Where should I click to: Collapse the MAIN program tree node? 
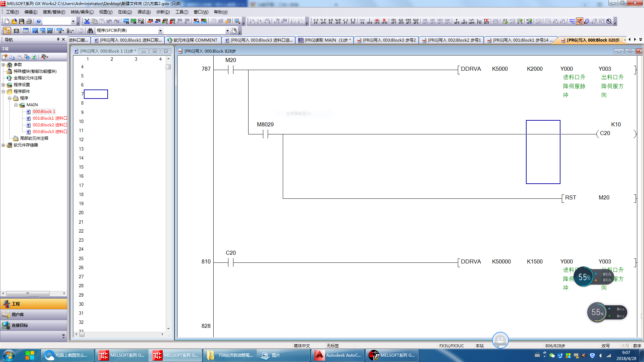[16, 105]
